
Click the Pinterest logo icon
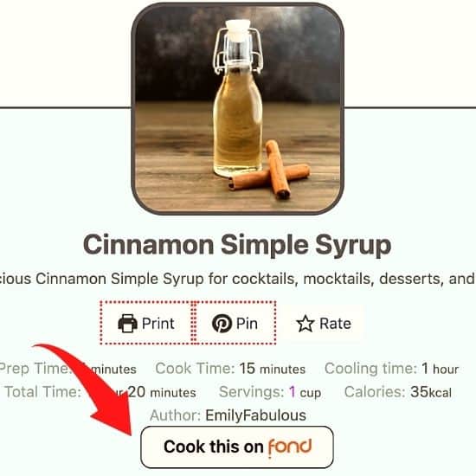click(222, 324)
